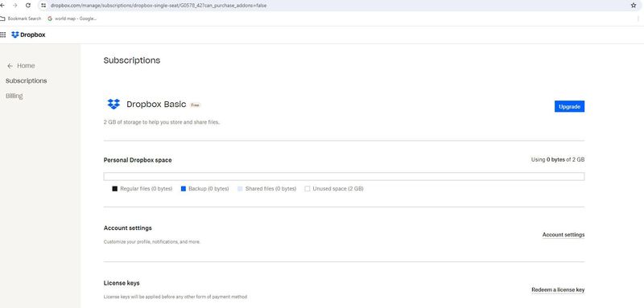
Task: Open Billing in the sidebar
Action: pos(14,96)
